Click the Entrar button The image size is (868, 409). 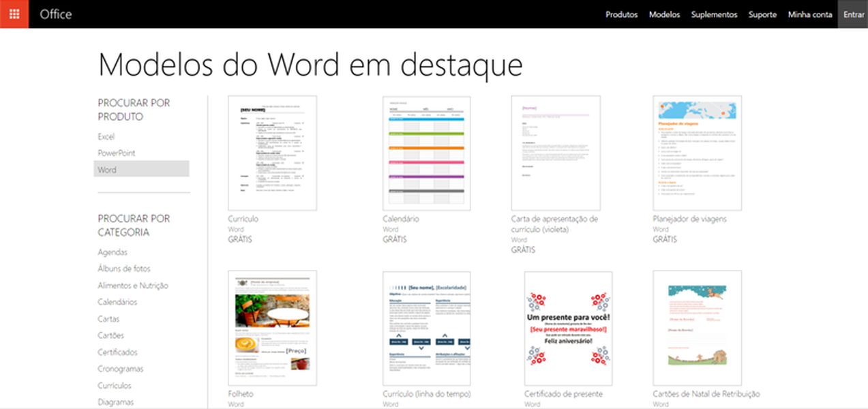point(853,14)
